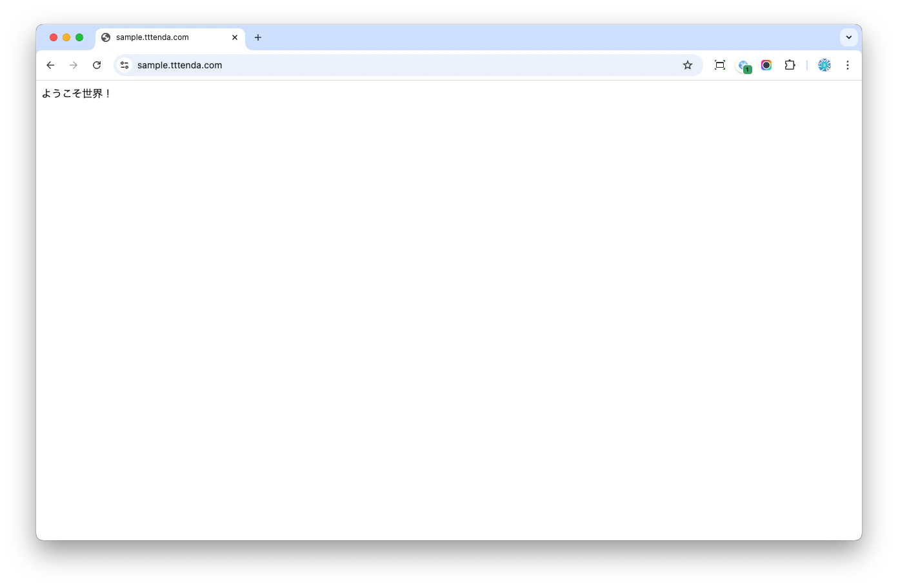Viewport: 898px width, 588px height.
Task: Click the back navigation arrow
Action: 50,64
